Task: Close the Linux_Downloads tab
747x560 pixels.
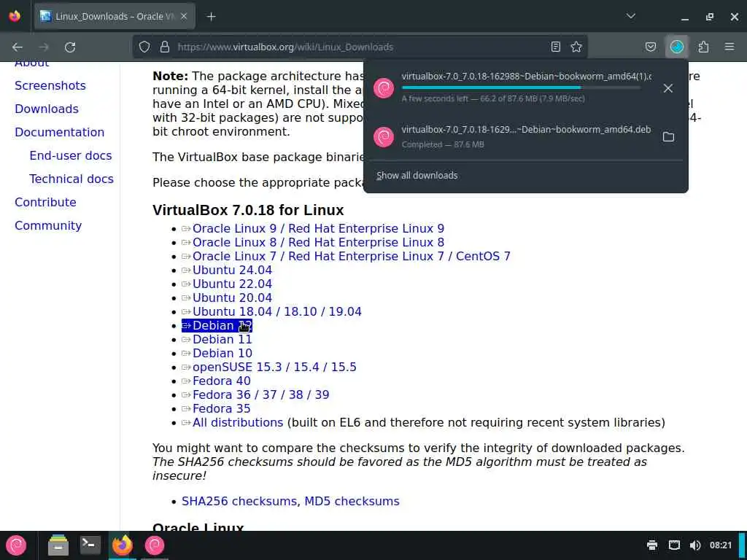Action: click(184, 17)
